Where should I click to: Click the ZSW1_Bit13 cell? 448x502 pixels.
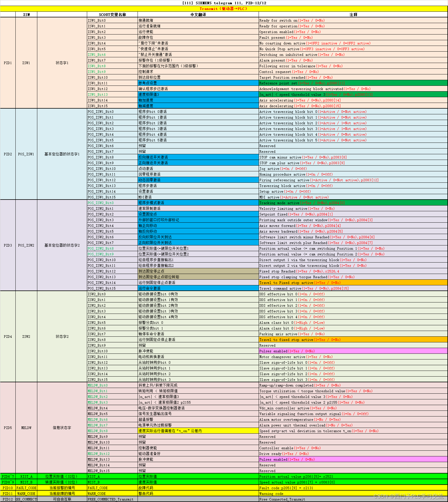112,94
